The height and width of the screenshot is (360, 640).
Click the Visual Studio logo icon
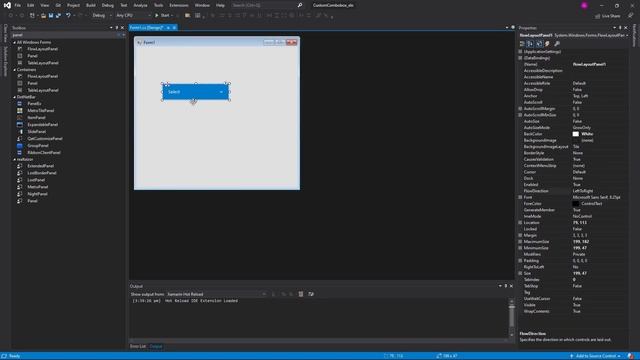click(7, 5)
